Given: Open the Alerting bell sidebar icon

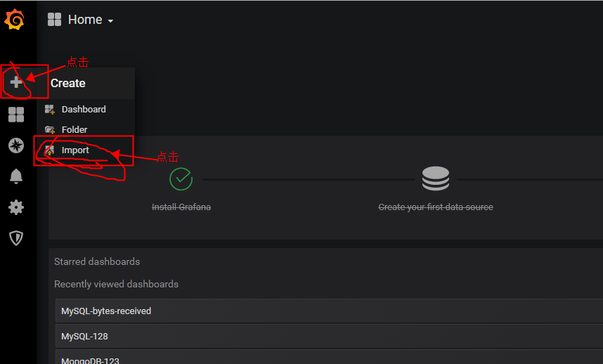Looking at the screenshot, I should (16, 176).
